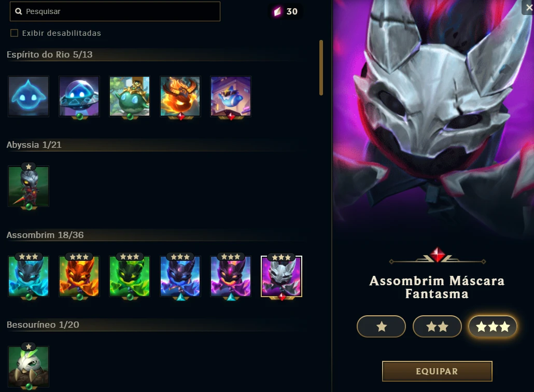Choose the three-star tier option
This screenshot has height=392, width=534.
pos(493,327)
